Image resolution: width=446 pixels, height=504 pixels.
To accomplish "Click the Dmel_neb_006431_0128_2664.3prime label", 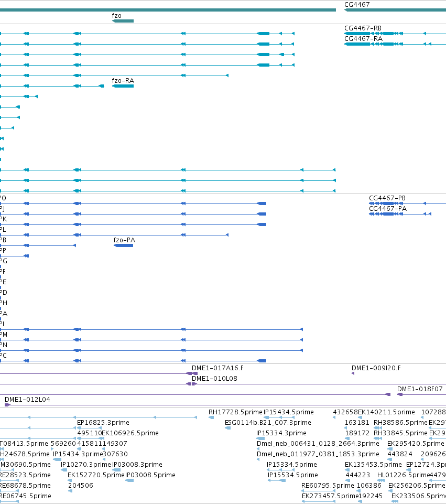I will coord(318,444).
